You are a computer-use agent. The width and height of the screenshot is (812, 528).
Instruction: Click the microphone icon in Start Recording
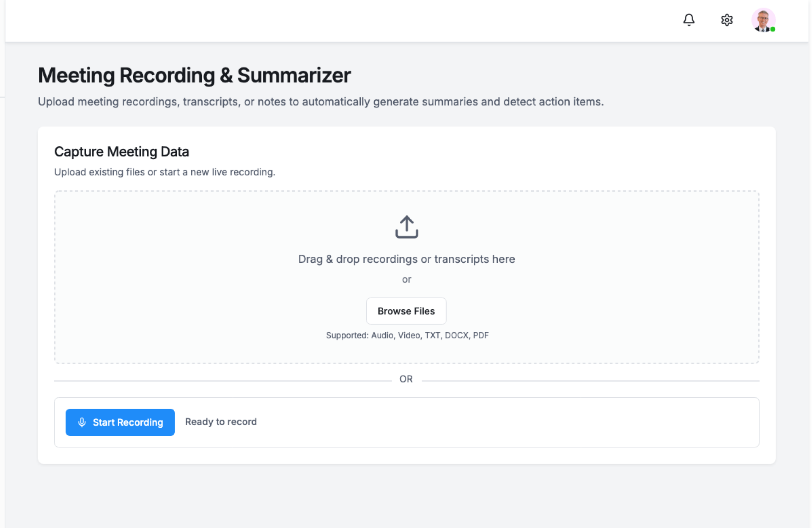(82, 422)
